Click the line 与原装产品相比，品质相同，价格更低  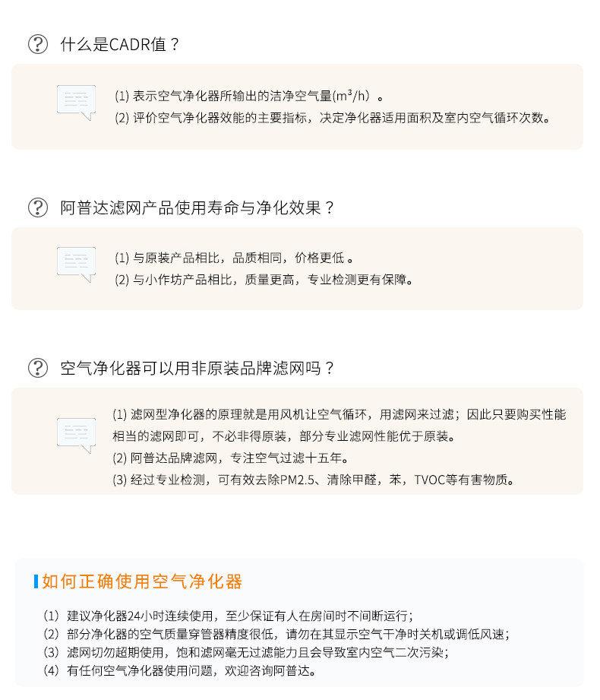point(234,258)
